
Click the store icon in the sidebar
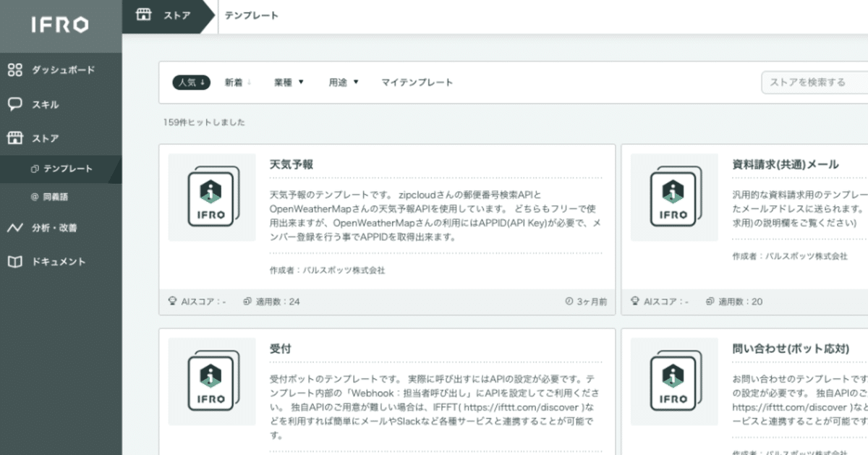pyautogui.click(x=15, y=138)
